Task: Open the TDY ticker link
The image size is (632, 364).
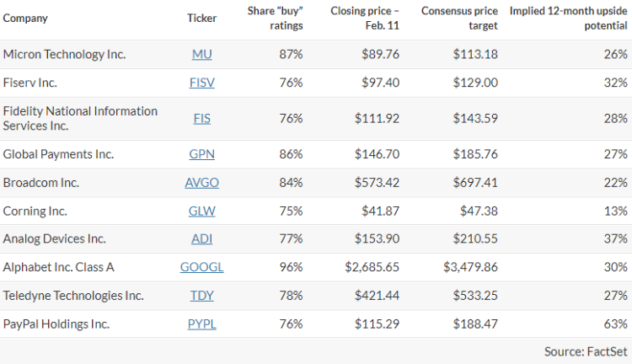Action: click(201, 296)
